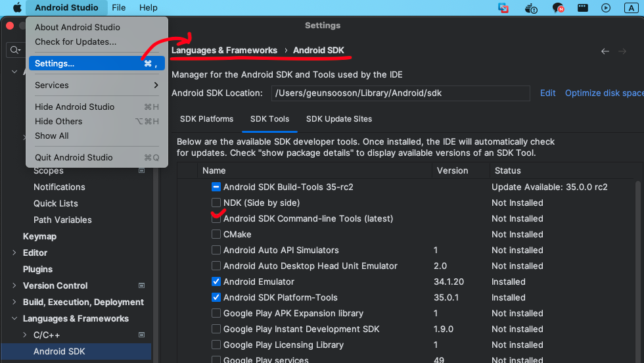The width and height of the screenshot is (644, 363).
Task: Expand the Build, Execution, Deployment section
Action: (14, 302)
